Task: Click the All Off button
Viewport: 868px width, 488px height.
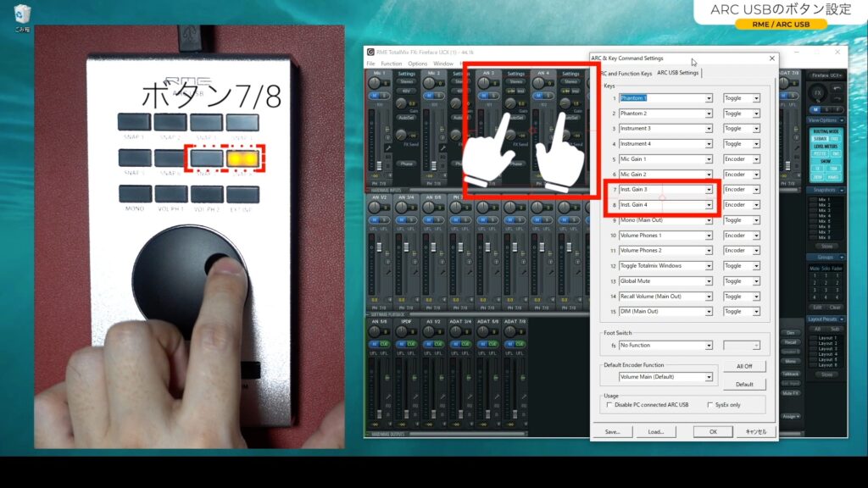Action: tap(744, 366)
